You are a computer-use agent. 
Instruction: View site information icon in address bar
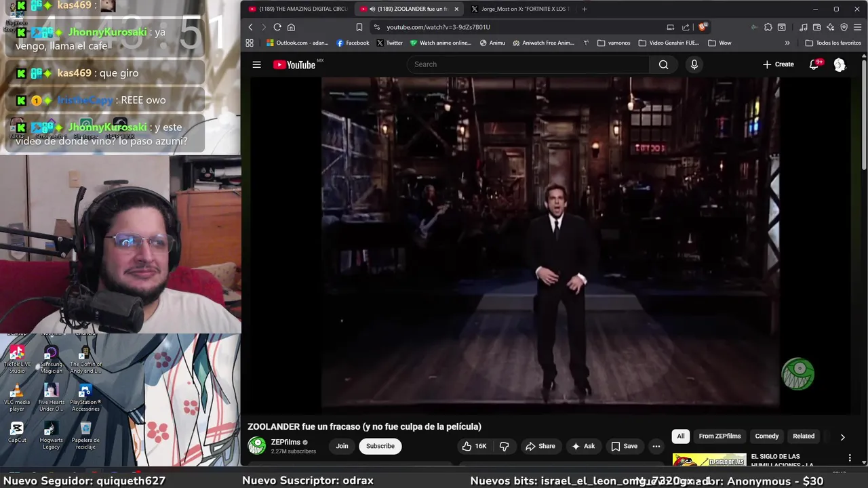pyautogui.click(x=376, y=27)
